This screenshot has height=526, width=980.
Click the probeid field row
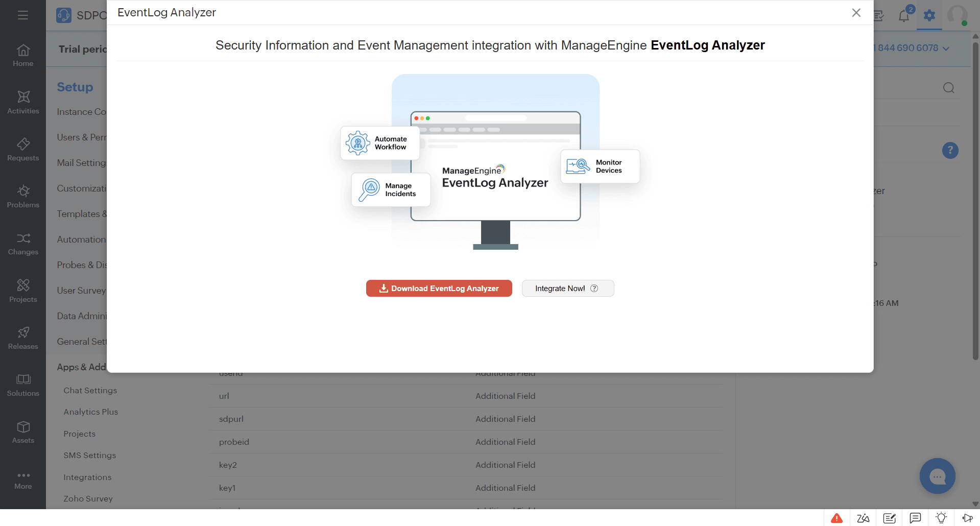466,442
